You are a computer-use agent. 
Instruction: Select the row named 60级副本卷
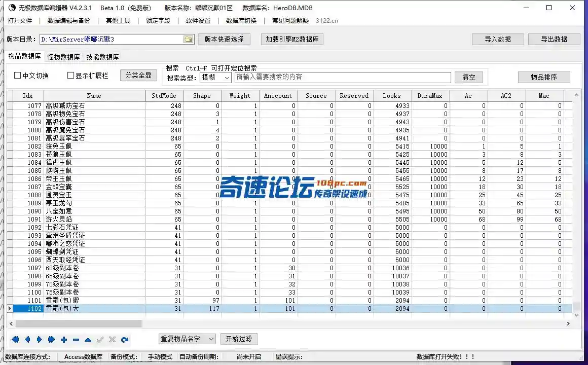click(289, 268)
